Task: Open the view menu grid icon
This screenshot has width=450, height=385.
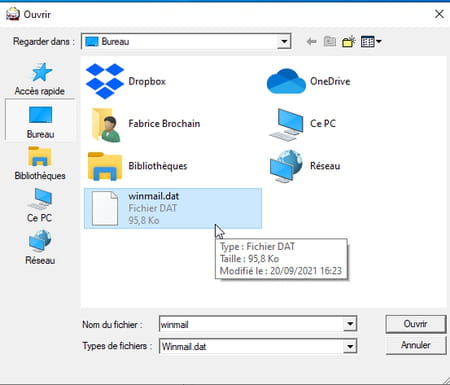Action: coord(371,42)
